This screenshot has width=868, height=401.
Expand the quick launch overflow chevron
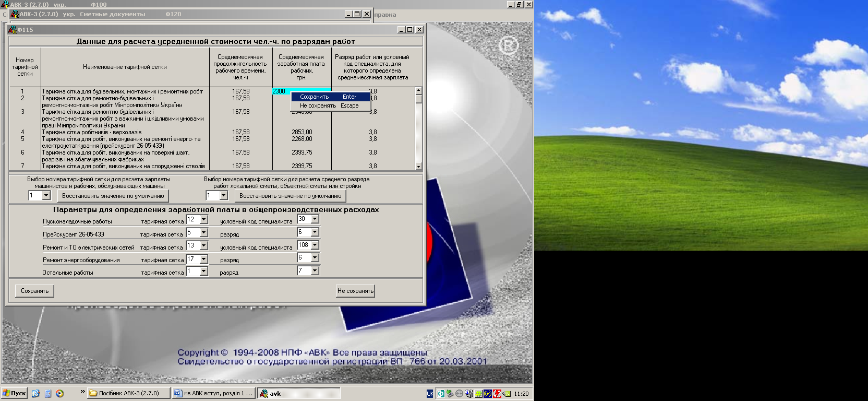pos(82,391)
